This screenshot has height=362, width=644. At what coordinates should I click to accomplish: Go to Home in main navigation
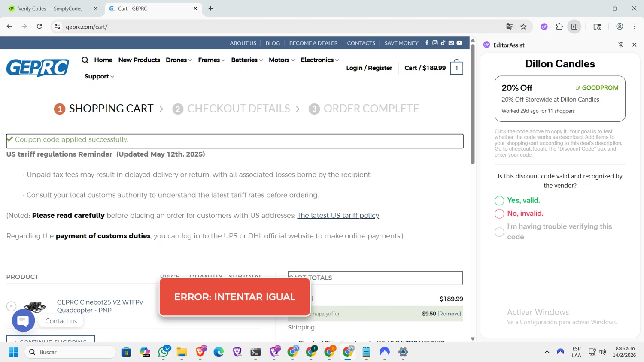(103, 60)
